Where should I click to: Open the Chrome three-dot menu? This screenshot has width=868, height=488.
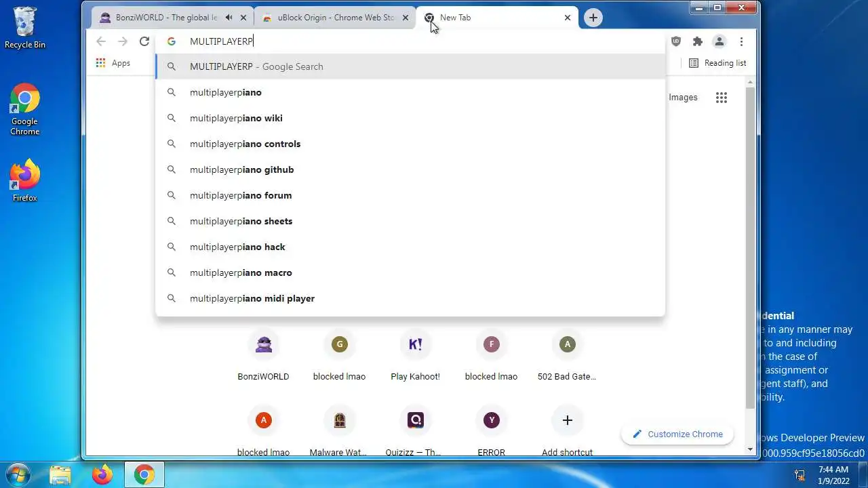(x=741, y=41)
